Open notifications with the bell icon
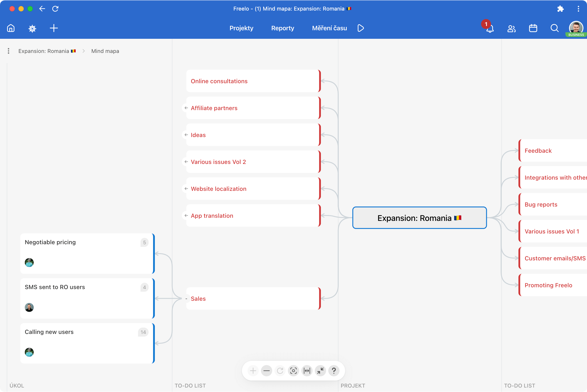The width and height of the screenshot is (587, 392). [x=490, y=28]
